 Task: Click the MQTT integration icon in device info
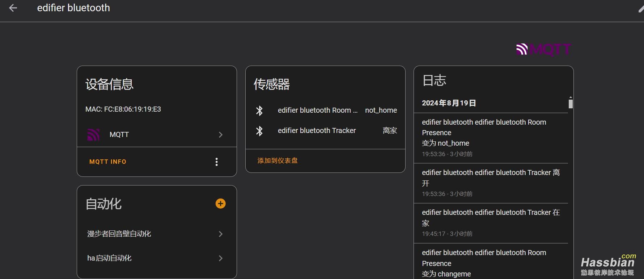93,134
